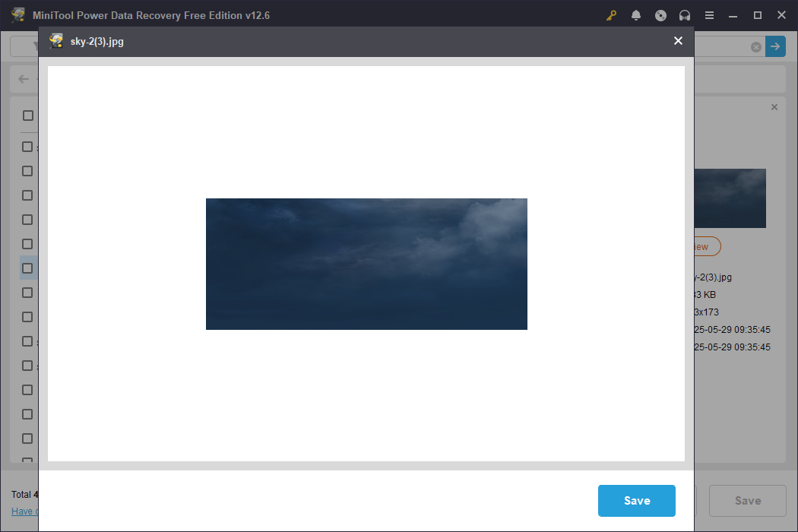Save the previewed sky-2(3).jpg image
Viewport: 798px width, 532px height.
click(x=636, y=500)
